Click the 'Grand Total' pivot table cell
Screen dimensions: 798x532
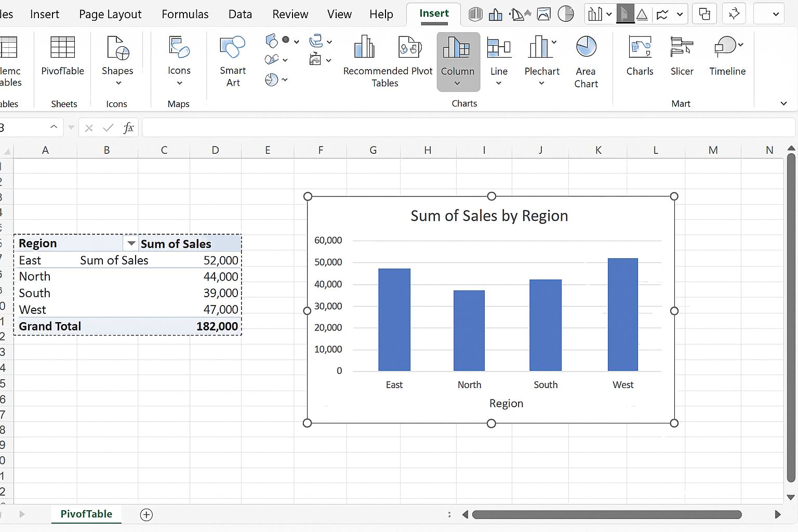(50, 326)
